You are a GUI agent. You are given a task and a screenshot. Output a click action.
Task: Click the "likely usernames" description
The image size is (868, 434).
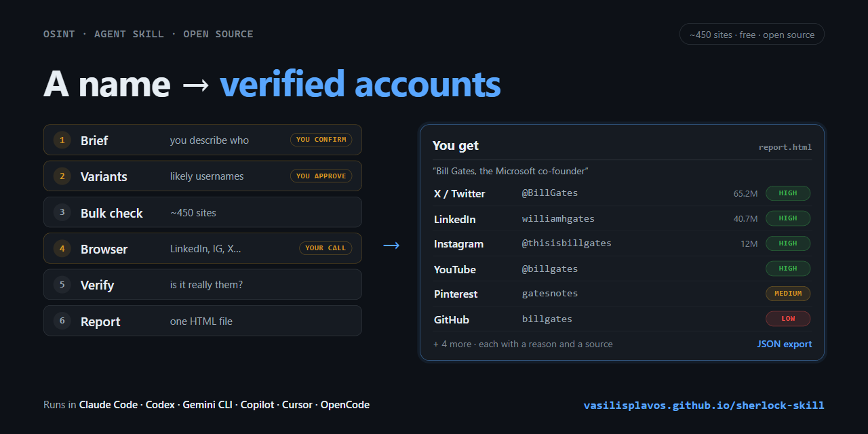tap(207, 176)
